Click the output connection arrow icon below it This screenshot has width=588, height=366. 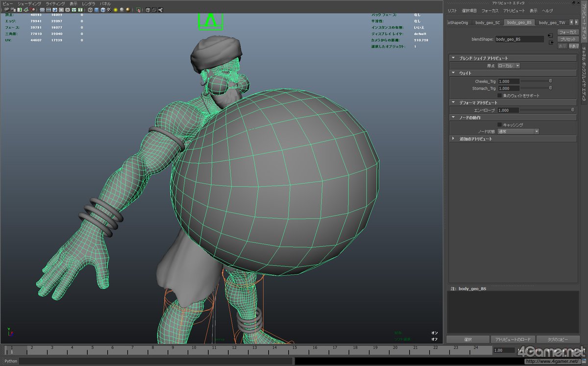[551, 42]
